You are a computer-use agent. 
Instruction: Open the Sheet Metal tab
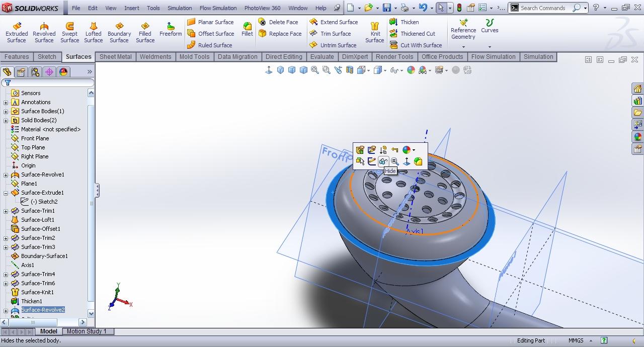point(115,57)
